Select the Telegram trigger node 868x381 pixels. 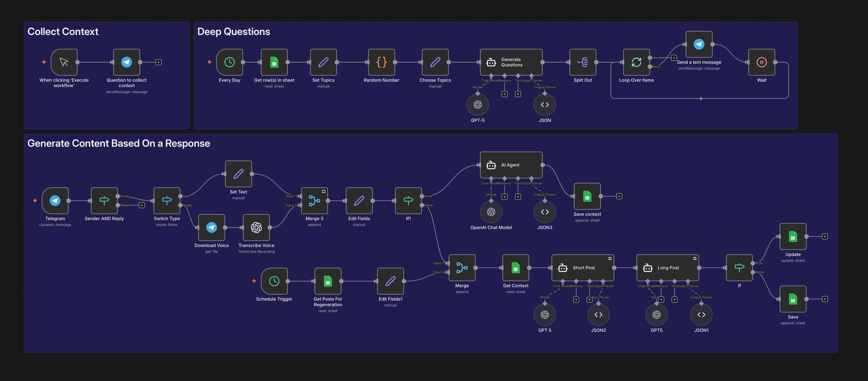(x=55, y=201)
